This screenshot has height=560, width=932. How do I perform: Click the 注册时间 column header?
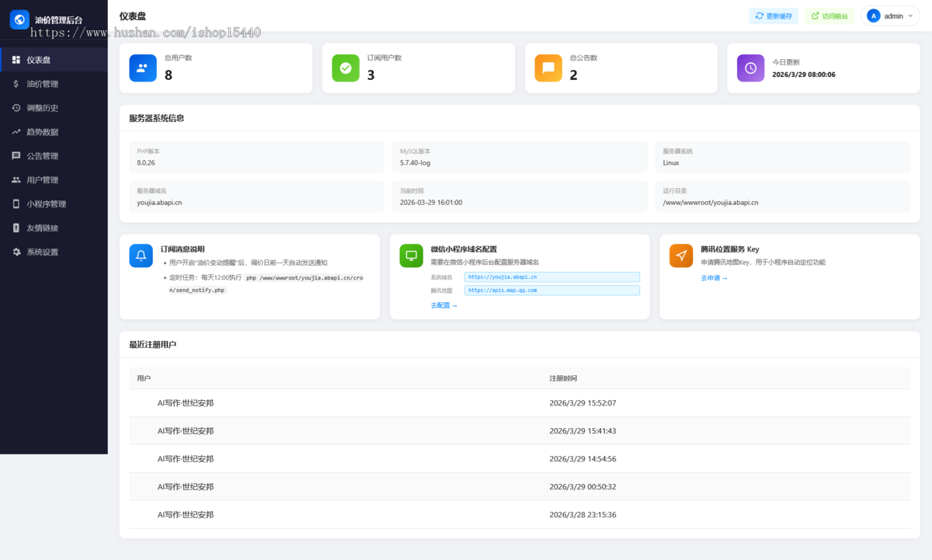(563, 378)
